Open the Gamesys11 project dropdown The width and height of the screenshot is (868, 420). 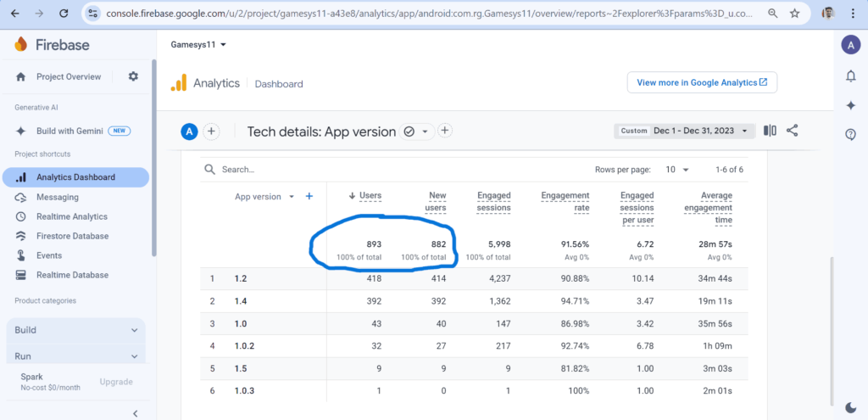point(198,44)
